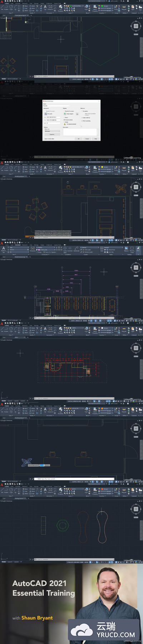The image size is (143, 644).
Task: Select Convert to block radio button
Action: (x=64, y=120)
